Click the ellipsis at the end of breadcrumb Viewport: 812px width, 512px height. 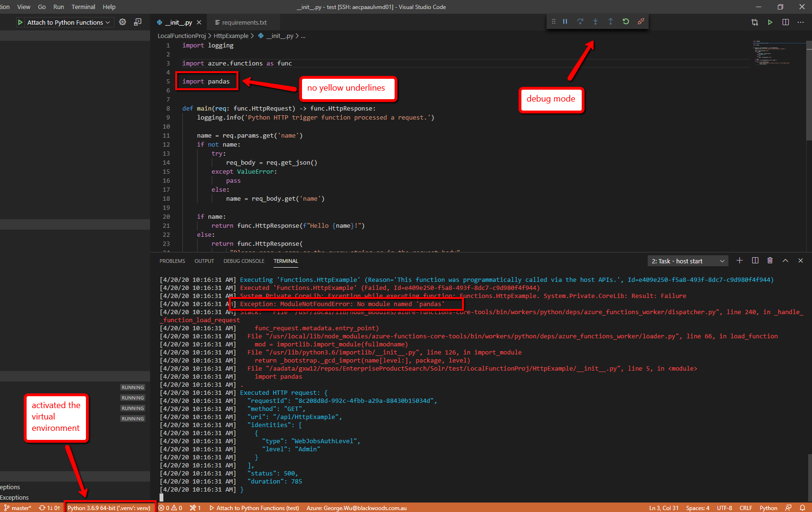click(x=303, y=36)
